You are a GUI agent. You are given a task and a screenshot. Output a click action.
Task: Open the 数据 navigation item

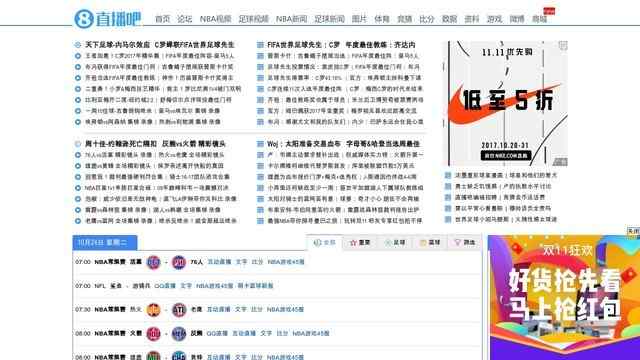point(449,19)
